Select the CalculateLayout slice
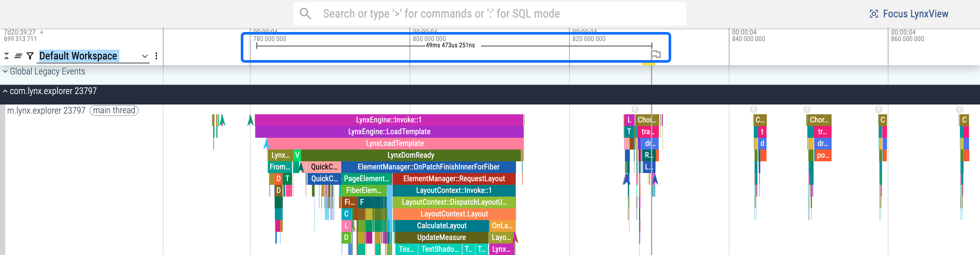980x255 pixels. (x=441, y=226)
